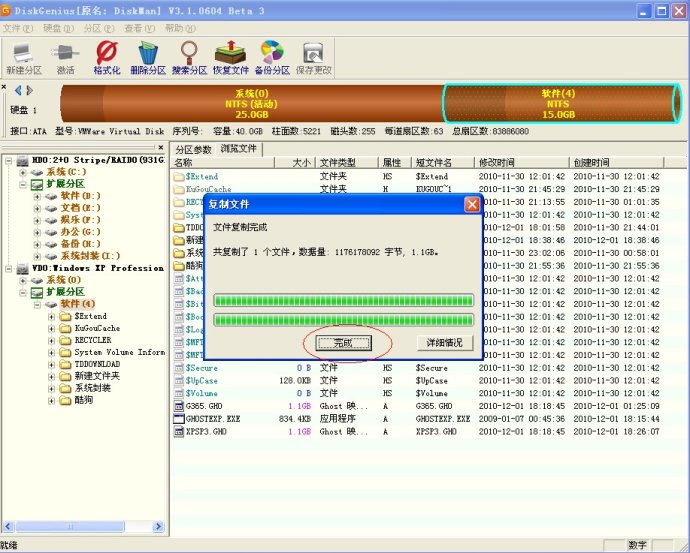Screen dimensions: 690x553
Task: Click the lower green progress bar
Action: 344,320
